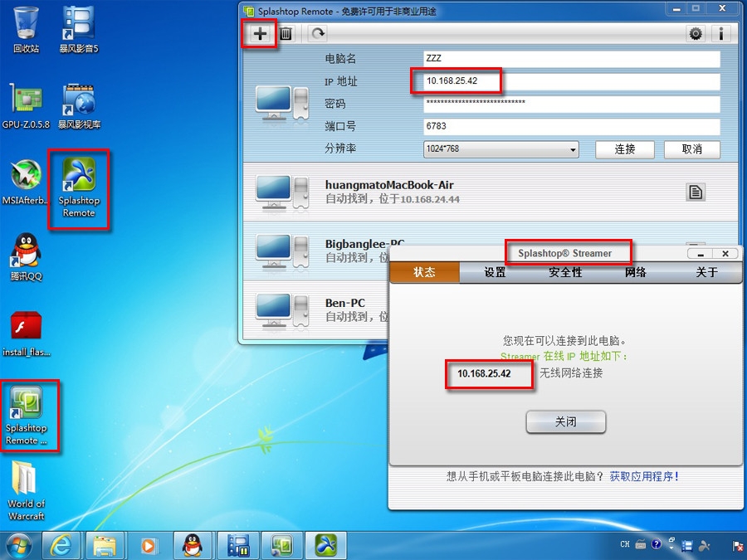747x560 pixels.
Task: Open green Splashtop Remote streamer desktop shortcut
Action: click(27, 416)
